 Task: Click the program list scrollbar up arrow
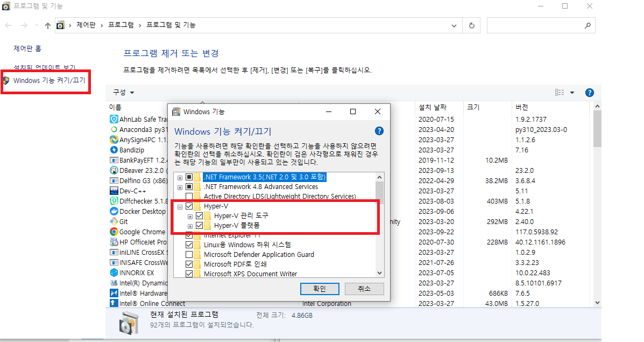[x=598, y=106]
